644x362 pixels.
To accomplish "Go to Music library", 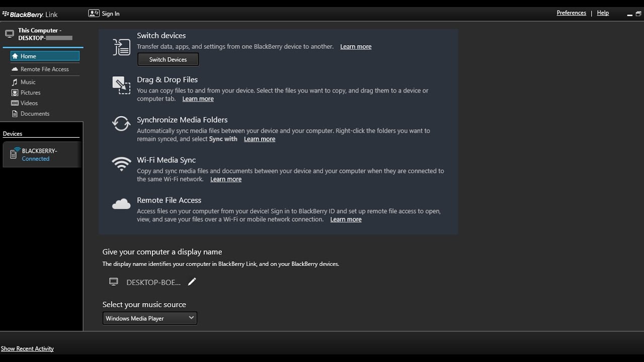I will pyautogui.click(x=28, y=82).
